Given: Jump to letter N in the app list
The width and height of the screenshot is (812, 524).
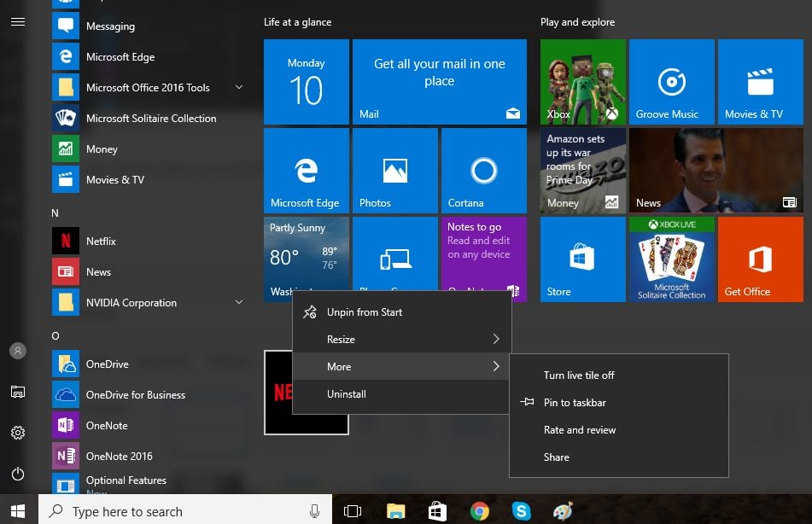Looking at the screenshot, I should [x=55, y=213].
